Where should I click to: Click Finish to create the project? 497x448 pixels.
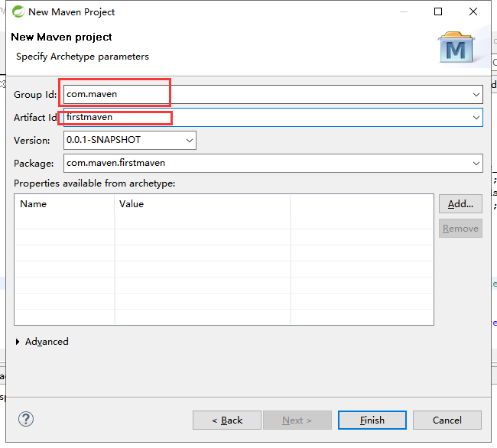pyautogui.click(x=372, y=420)
